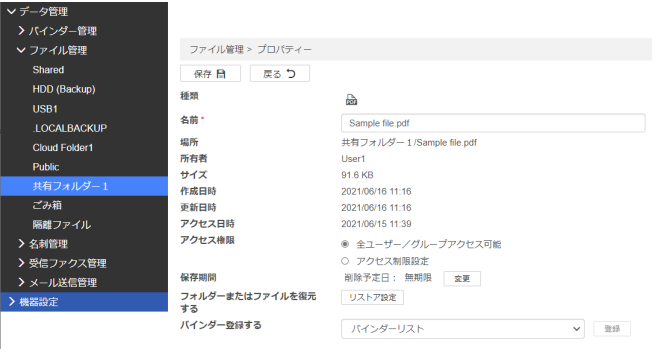Viewport: 656px width, 360px height.
Task: Click the 名前 text field
Action: pos(493,123)
